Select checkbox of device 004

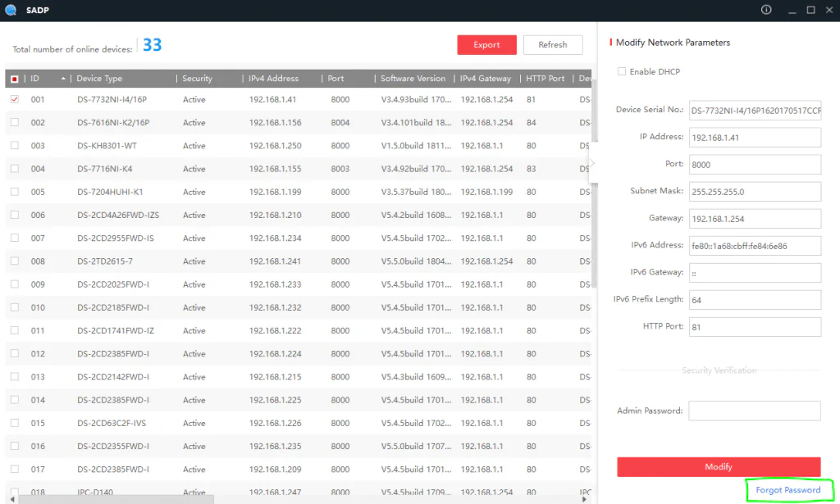[15, 169]
